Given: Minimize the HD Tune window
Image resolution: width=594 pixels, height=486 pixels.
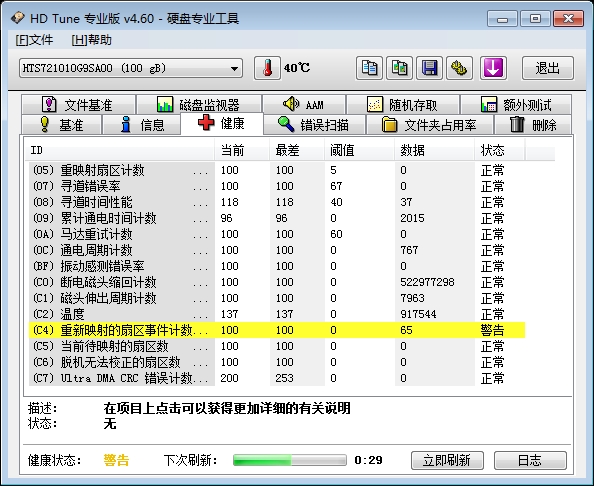Looking at the screenshot, I should point(502,19).
